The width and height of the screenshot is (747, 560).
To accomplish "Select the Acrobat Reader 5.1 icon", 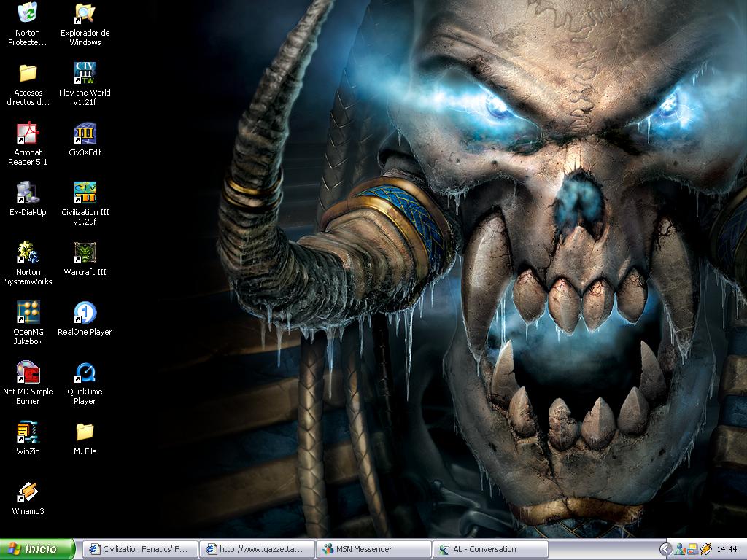I will [x=28, y=133].
